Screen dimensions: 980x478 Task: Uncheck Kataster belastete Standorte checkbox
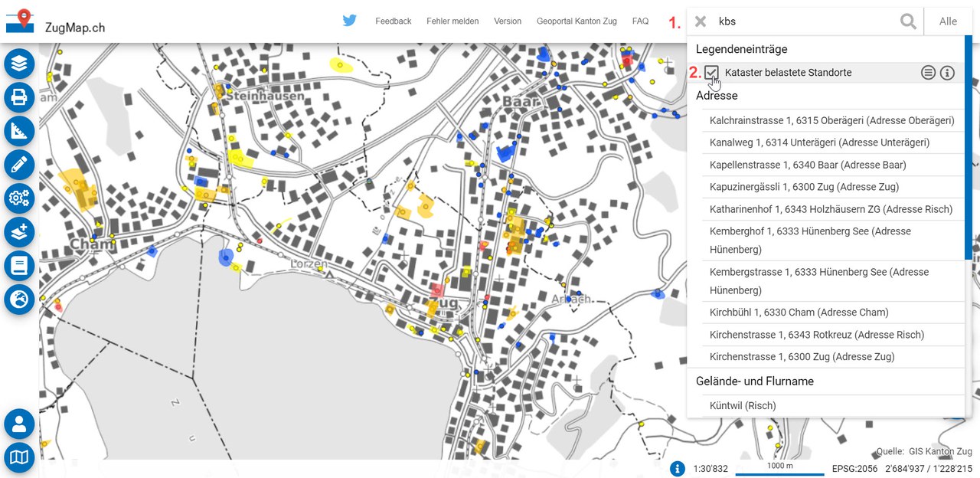pyautogui.click(x=712, y=73)
